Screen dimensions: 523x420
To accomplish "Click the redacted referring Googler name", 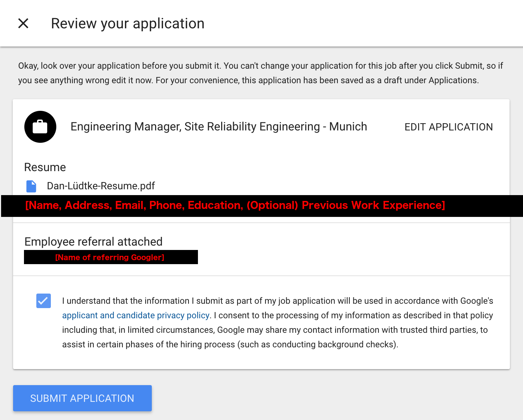I will [x=110, y=257].
